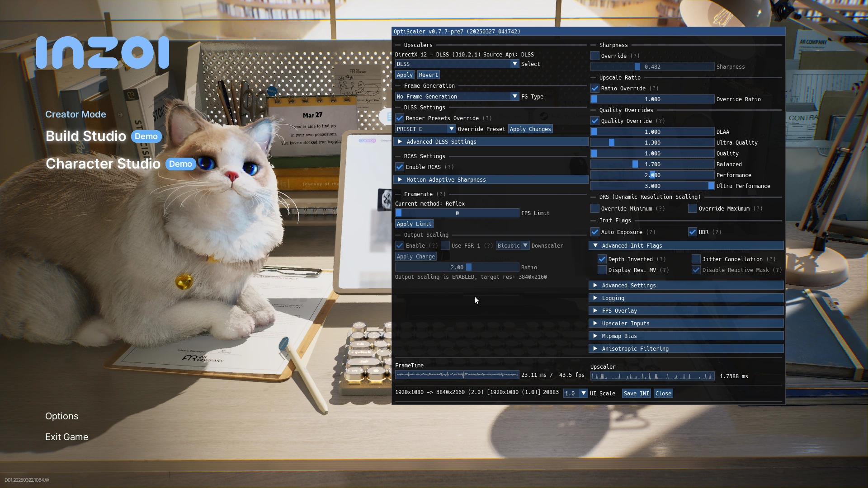
Task: Toggle Jitter Cancellation checkbox
Action: (x=696, y=259)
